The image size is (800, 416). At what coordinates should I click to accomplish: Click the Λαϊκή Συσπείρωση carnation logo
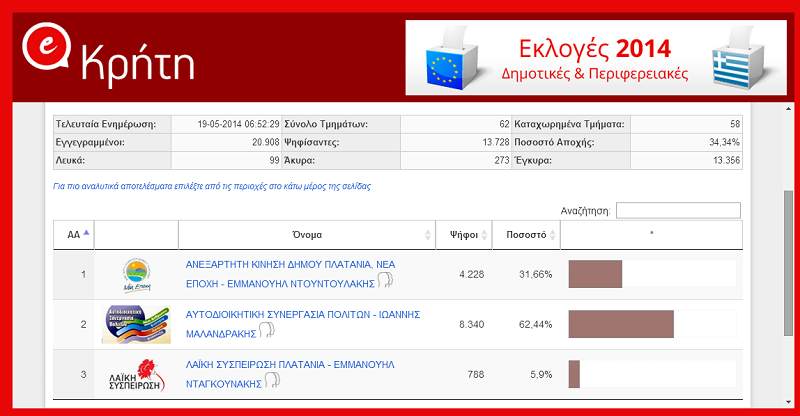click(x=137, y=375)
